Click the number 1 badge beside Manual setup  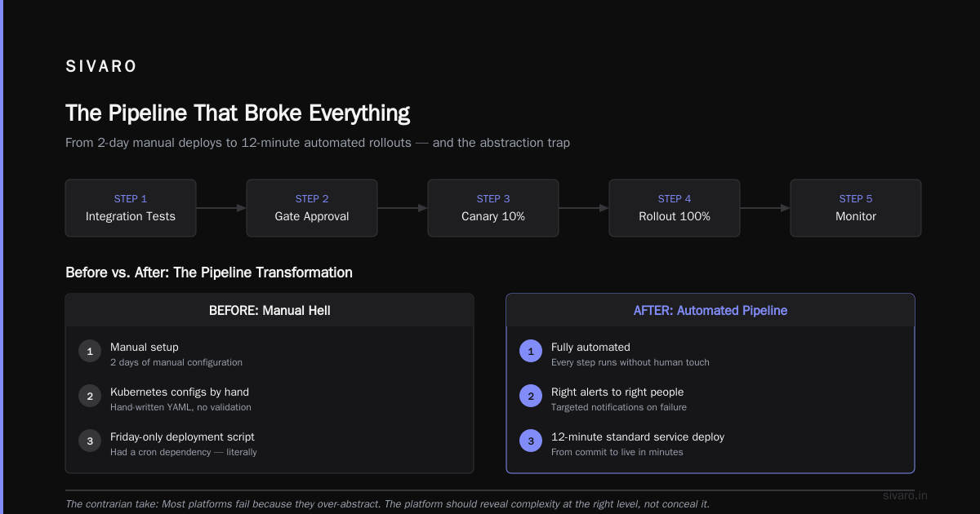[x=90, y=352]
